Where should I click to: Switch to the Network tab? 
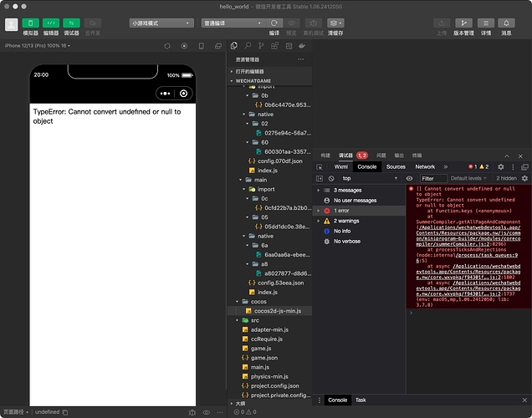point(425,167)
